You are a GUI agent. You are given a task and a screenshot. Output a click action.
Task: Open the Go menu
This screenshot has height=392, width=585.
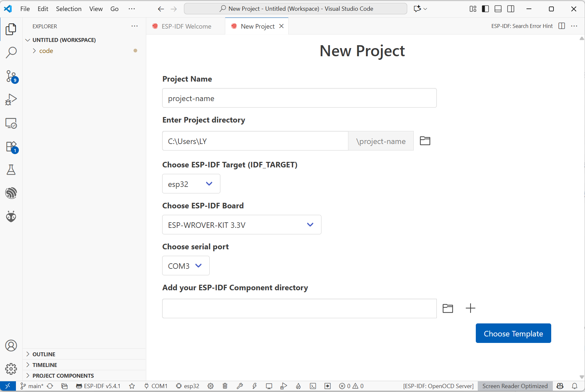click(x=114, y=9)
